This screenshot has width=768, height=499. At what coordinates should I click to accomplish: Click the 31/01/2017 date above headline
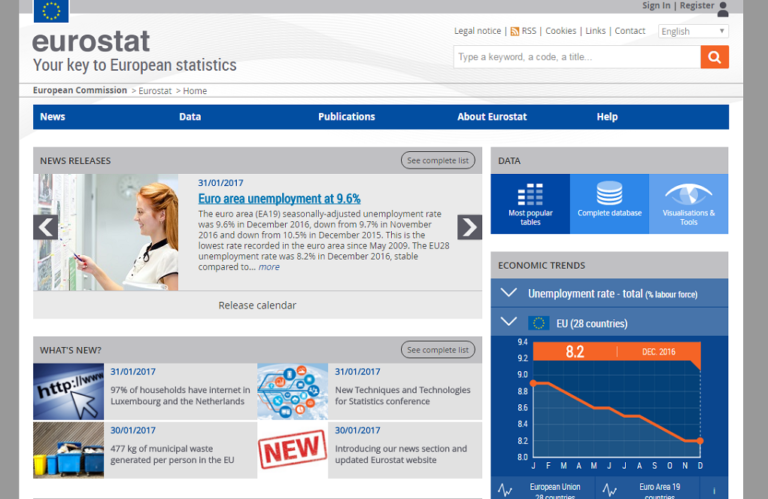(x=220, y=183)
